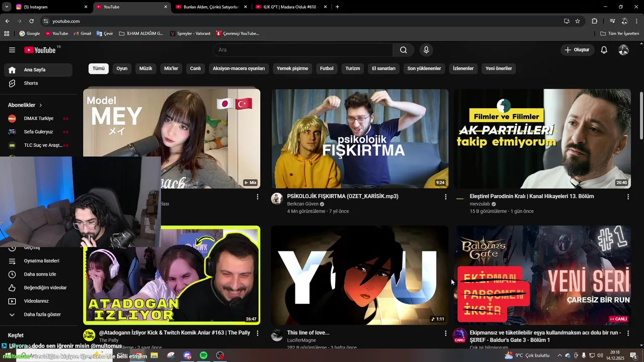Open Berkcan Güven channel avatar
The image size is (644, 362).
(277, 199)
